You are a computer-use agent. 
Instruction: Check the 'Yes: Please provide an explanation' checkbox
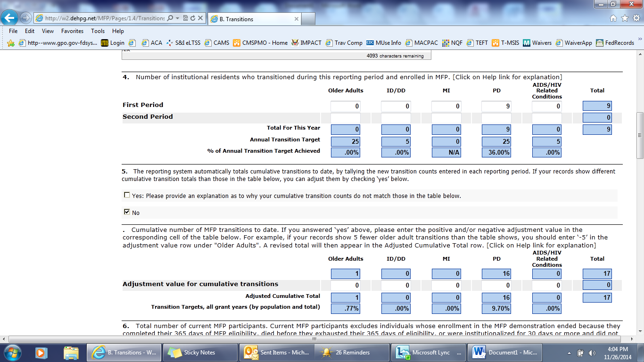click(127, 195)
